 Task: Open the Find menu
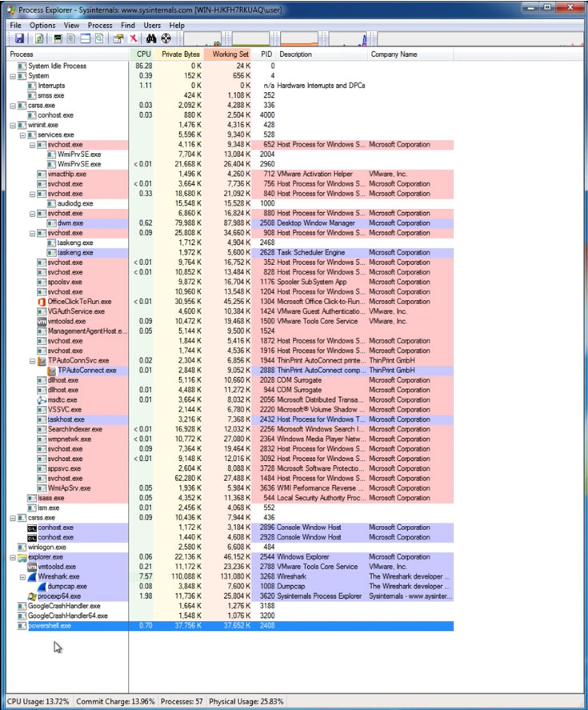pos(128,26)
